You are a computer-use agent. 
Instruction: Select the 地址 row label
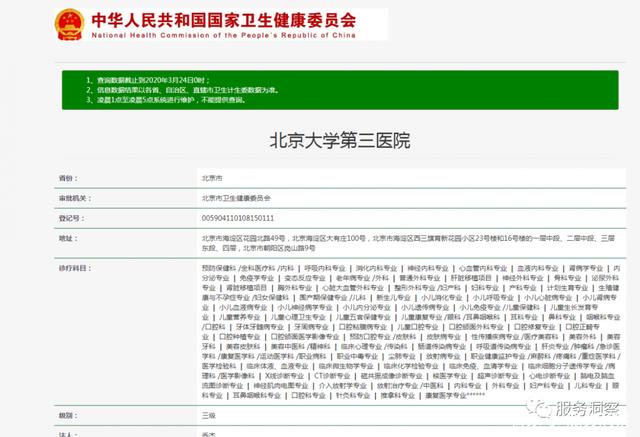click(67, 238)
